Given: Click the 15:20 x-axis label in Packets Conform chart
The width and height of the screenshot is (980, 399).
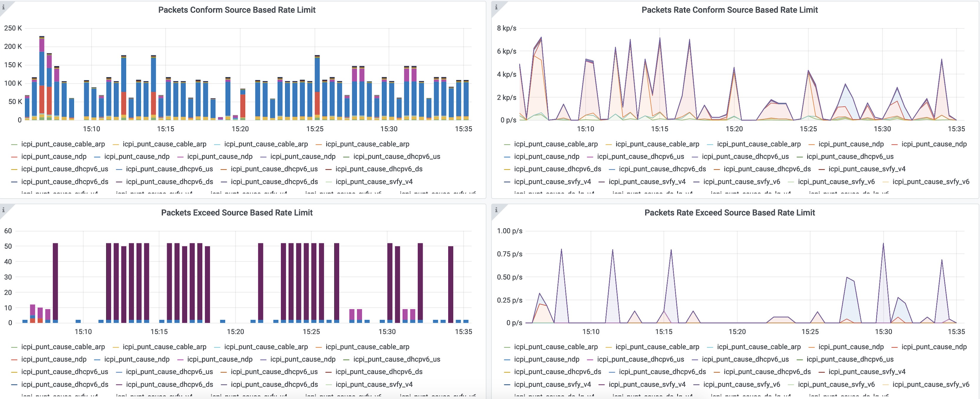Looking at the screenshot, I should (240, 129).
